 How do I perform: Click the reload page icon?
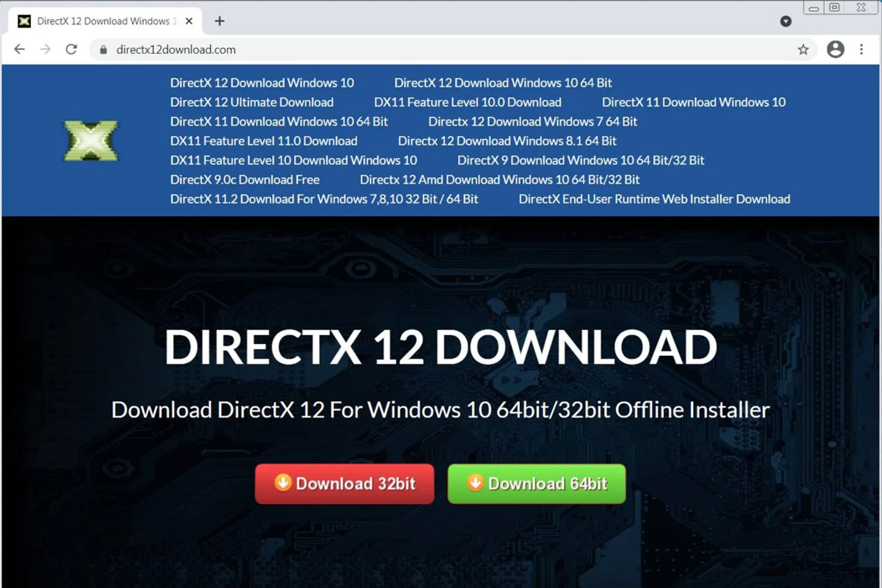pos(71,49)
